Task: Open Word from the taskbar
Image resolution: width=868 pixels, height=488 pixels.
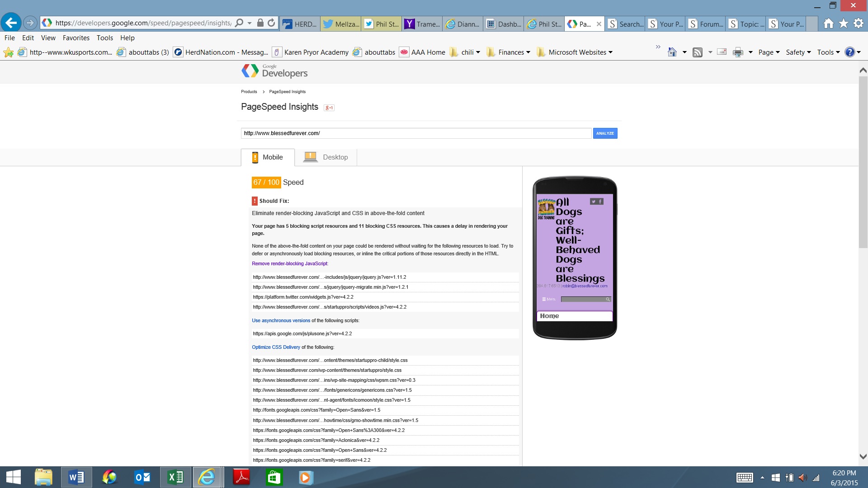Action: coord(76,478)
